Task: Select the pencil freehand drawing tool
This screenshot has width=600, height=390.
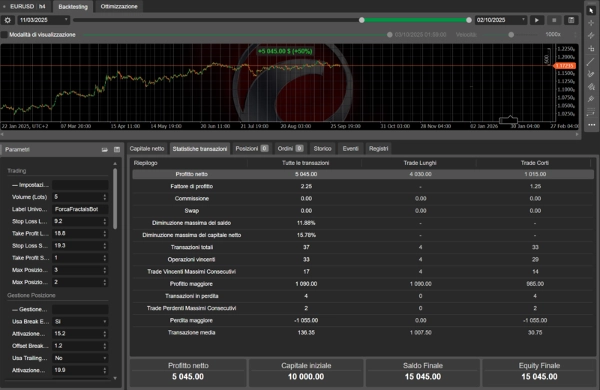Action: coord(591,74)
